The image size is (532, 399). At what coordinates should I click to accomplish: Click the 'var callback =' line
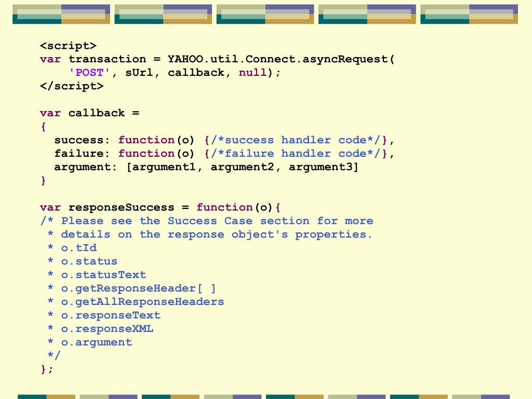pyautogui.click(x=89, y=113)
